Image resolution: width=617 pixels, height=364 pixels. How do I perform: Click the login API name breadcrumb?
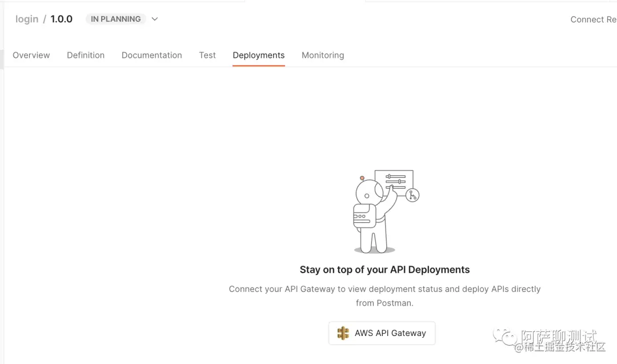27,19
